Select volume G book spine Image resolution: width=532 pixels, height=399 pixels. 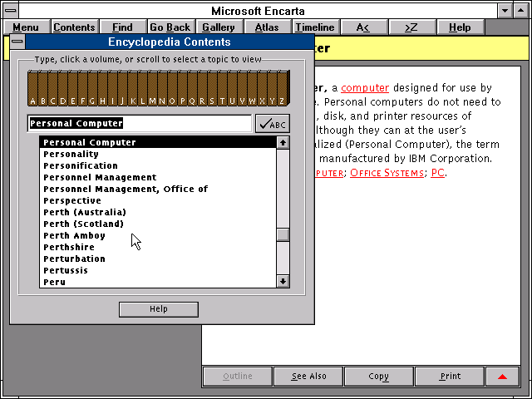92,89
